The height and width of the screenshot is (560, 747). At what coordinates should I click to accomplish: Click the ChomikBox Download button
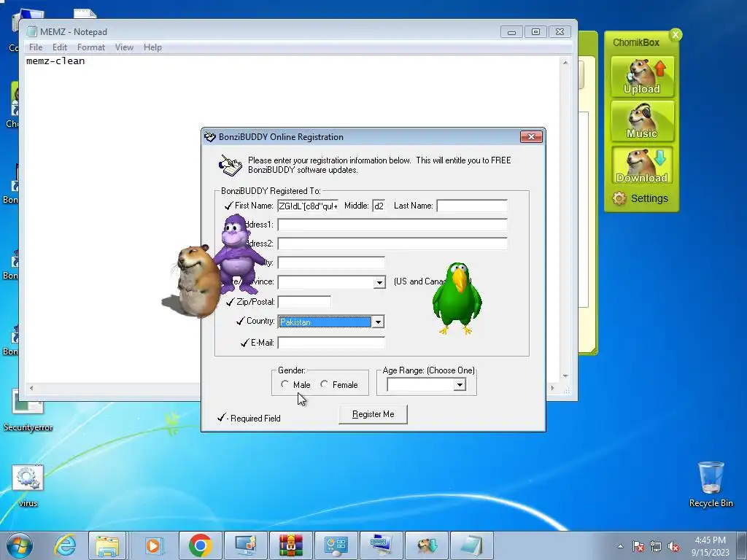coord(642,166)
